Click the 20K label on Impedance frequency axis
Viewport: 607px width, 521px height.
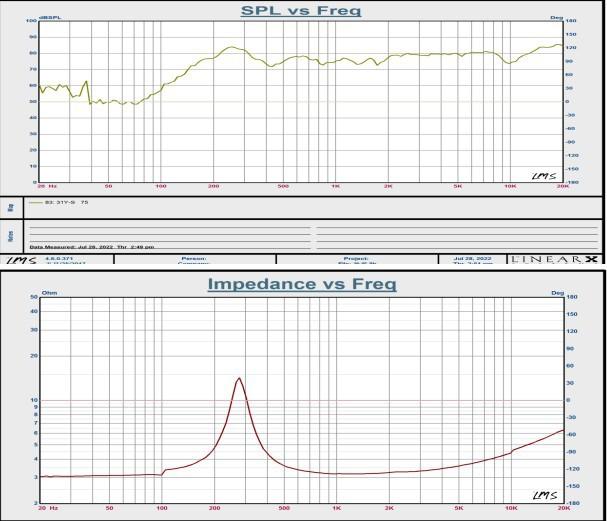tap(563, 508)
